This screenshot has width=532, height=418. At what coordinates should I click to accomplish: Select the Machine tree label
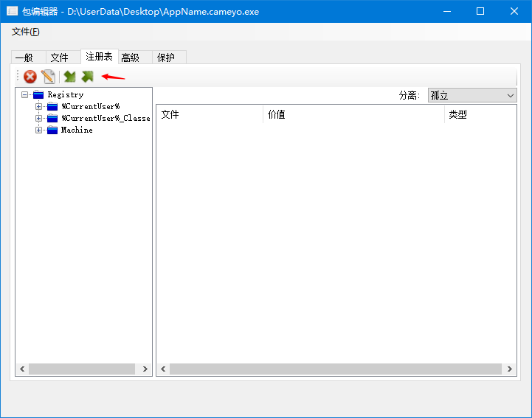point(77,130)
